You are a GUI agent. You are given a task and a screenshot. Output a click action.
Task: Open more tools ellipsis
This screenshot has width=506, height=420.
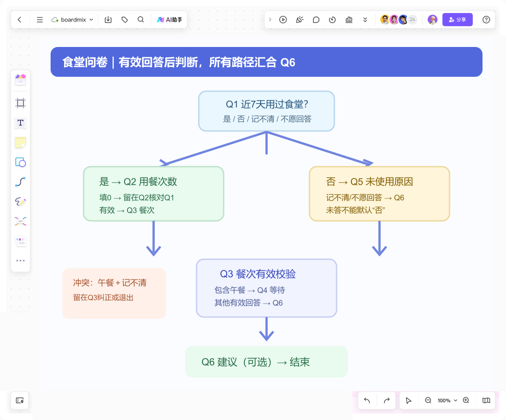point(20,261)
